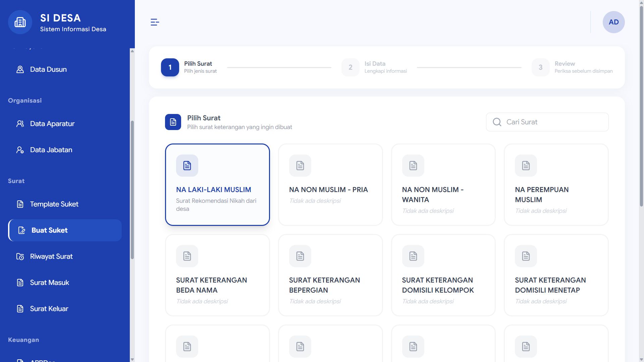Click 'Sistem Informasi Desa' subtitle text

click(x=73, y=29)
